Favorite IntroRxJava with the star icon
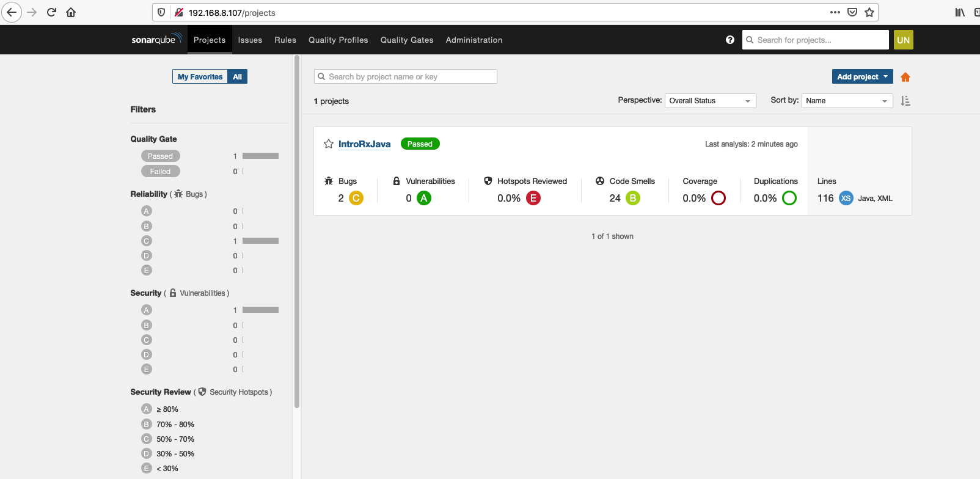 tap(328, 144)
